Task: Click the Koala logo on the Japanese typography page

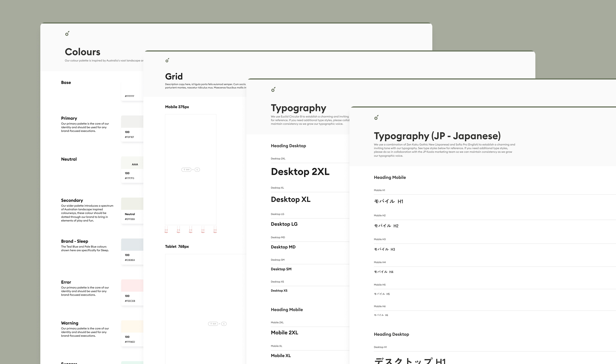Action: [x=376, y=118]
